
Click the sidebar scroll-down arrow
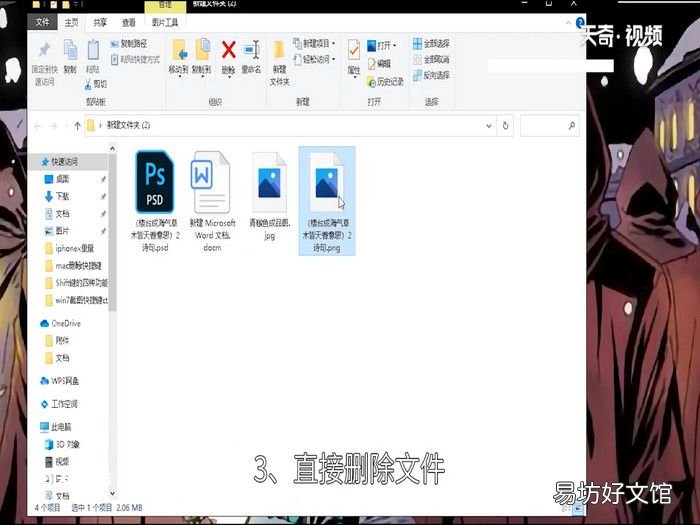coord(112,493)
